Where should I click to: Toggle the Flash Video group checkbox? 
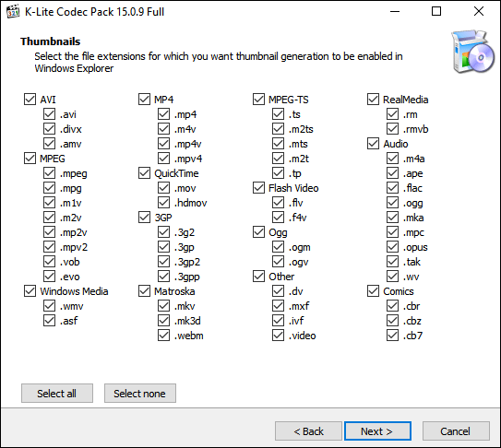click(259, 188)
